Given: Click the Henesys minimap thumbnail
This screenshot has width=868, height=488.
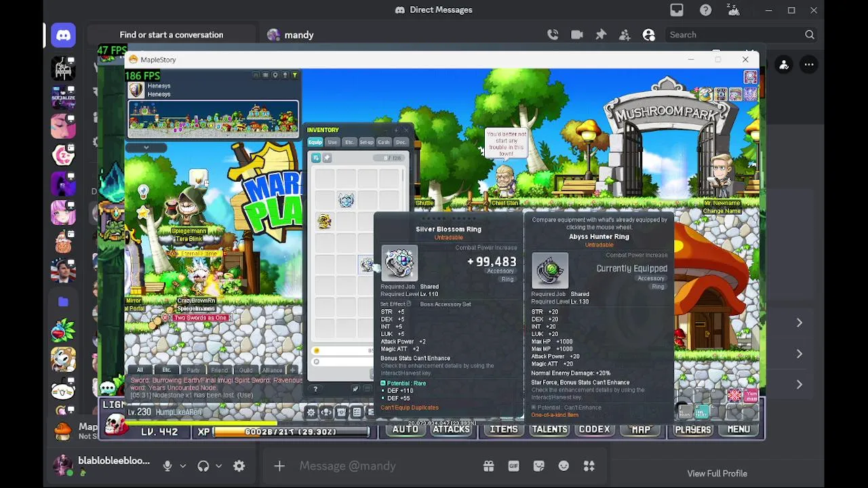Looking at the screenshot, I should (213, 119).
